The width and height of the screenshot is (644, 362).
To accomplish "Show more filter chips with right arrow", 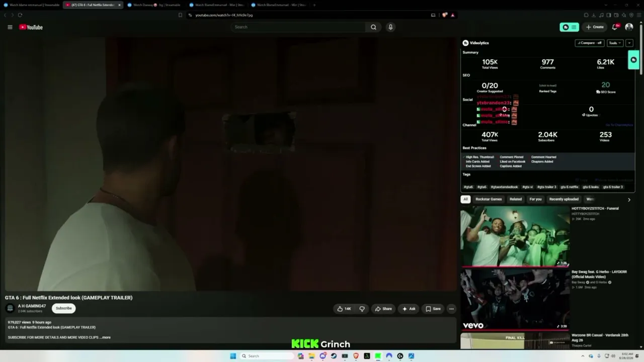I will point(629,200).
